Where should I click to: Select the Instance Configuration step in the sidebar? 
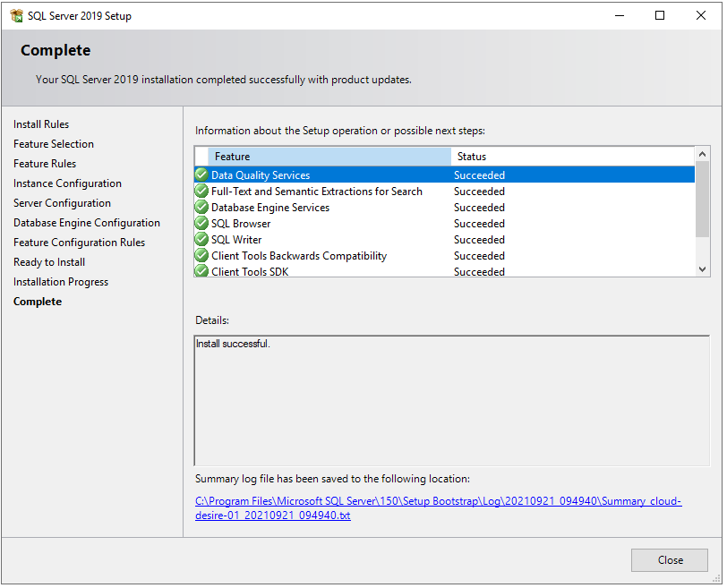coord(68,183)
